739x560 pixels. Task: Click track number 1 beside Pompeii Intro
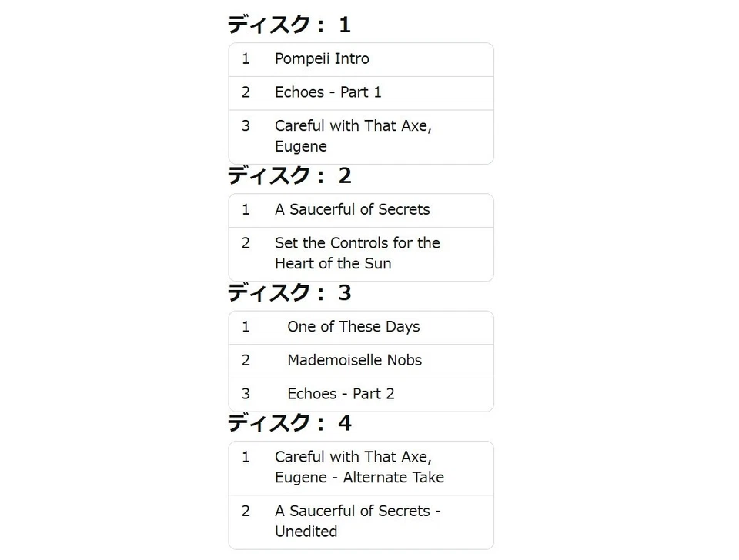pos(246,59)
